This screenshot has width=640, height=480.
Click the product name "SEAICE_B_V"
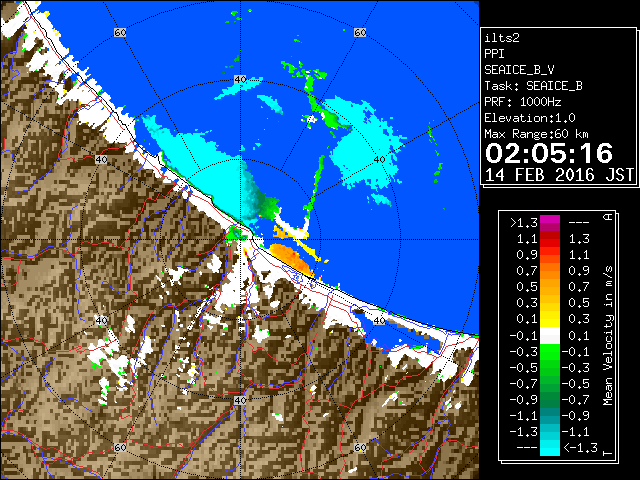click(x=519, y=70)
